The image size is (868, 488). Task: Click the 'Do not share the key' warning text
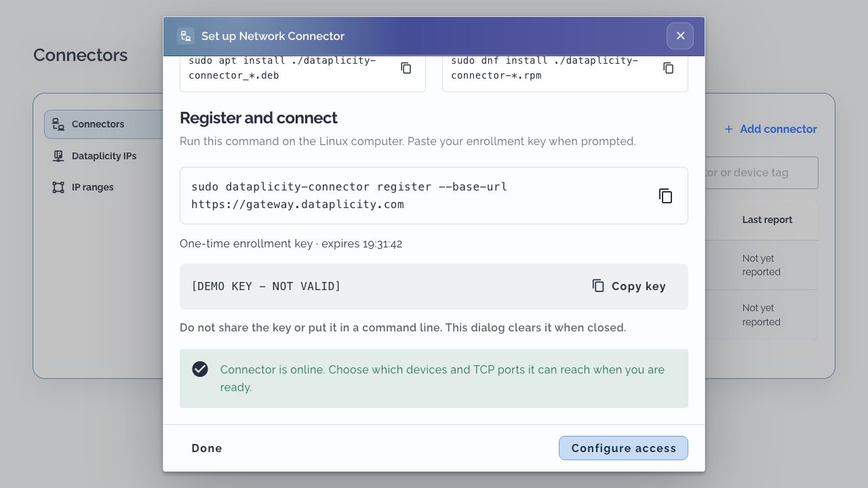point(403,327)
